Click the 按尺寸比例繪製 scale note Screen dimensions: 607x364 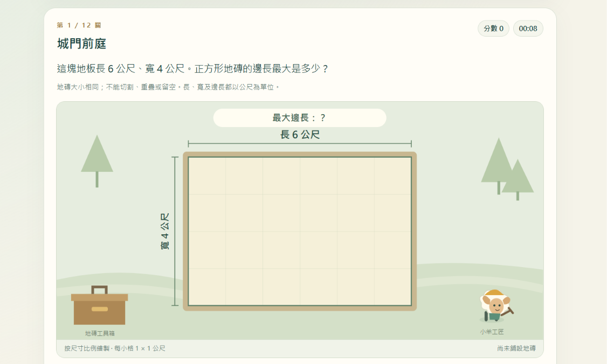[x=115, y=348]
